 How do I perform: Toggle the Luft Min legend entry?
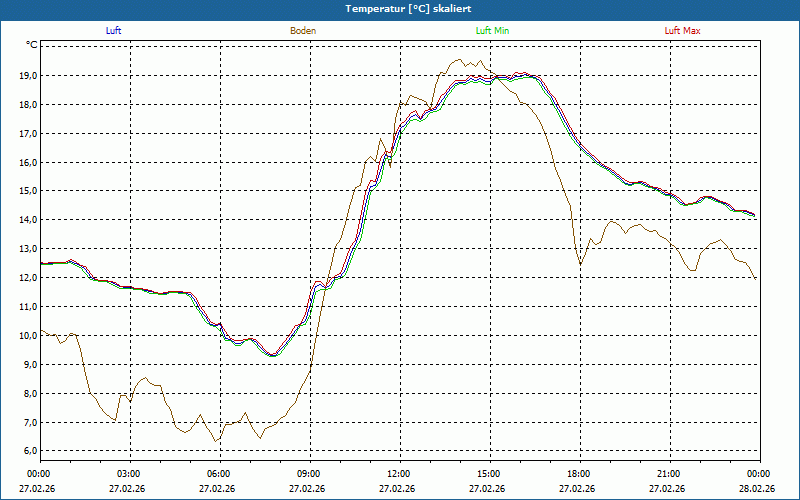[492, 31]
